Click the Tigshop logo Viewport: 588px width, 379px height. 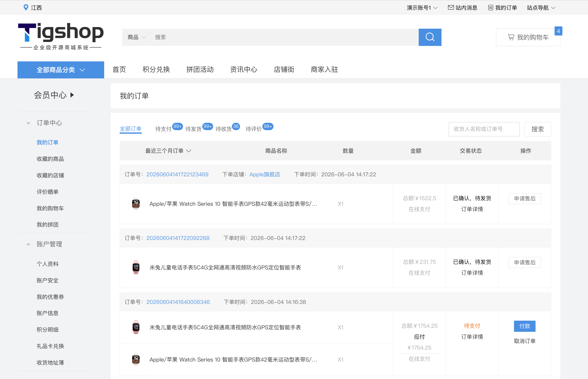61,36
